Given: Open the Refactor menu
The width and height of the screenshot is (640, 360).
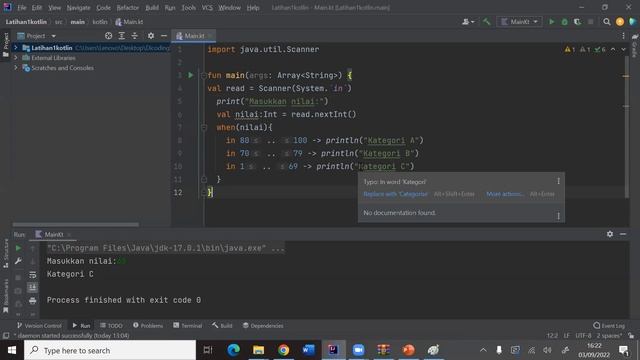Looking at the screenshot, I should coord(128,7).
